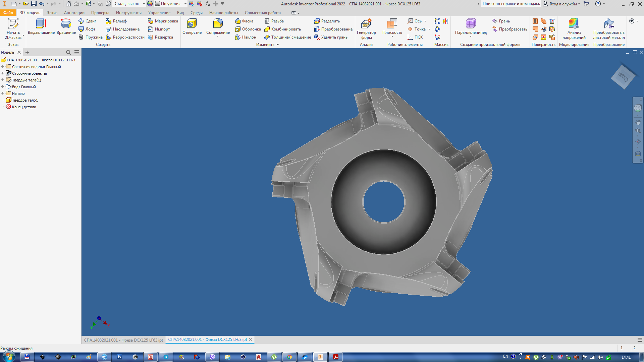This screenshot has height=362, width=644.
Task: Switch to the first Фреза DCX125 LF63.ipt document tab
Action: [123, 340]
